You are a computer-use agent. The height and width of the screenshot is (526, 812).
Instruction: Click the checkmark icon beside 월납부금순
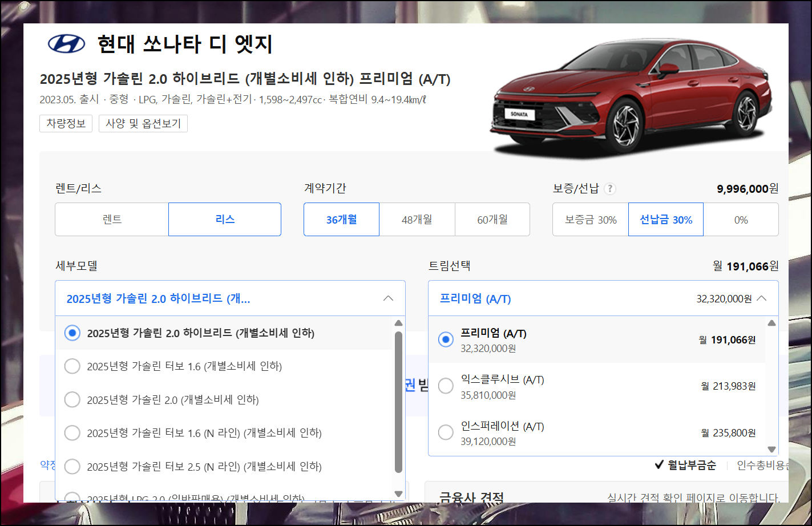click(660, 465)
